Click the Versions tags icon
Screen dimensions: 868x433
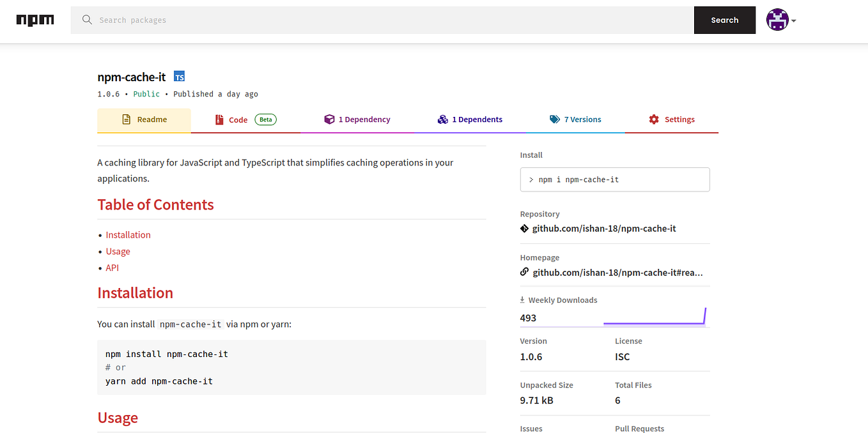(554, 119)
